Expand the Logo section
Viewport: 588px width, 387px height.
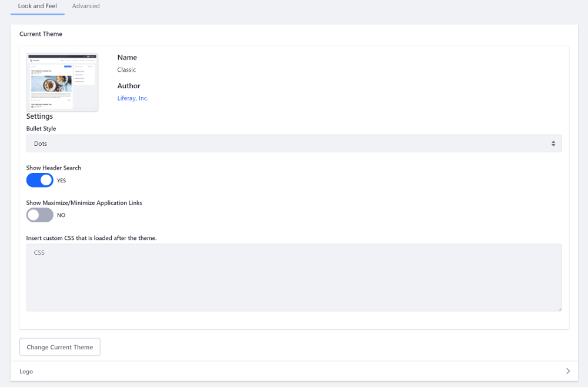(x=294, y=371)
